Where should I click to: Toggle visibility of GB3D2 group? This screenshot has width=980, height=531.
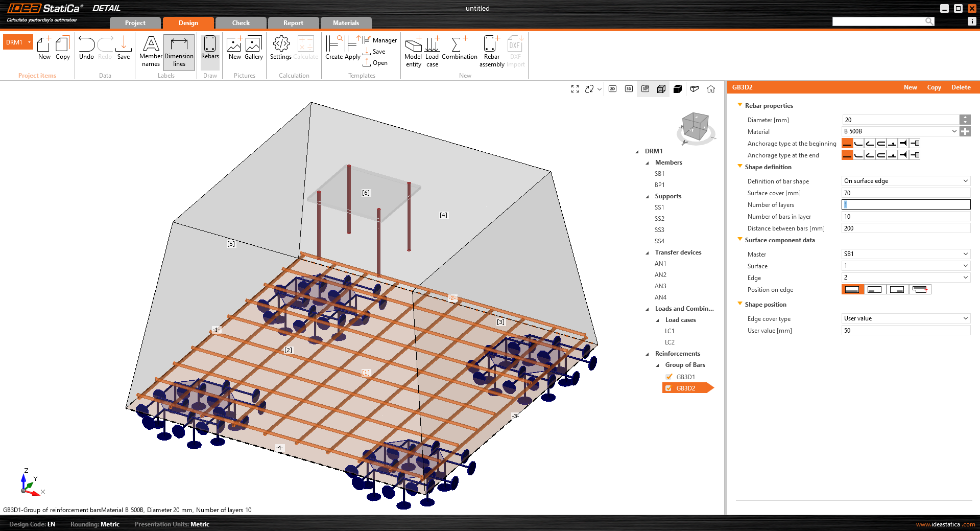tap(668, 388)
